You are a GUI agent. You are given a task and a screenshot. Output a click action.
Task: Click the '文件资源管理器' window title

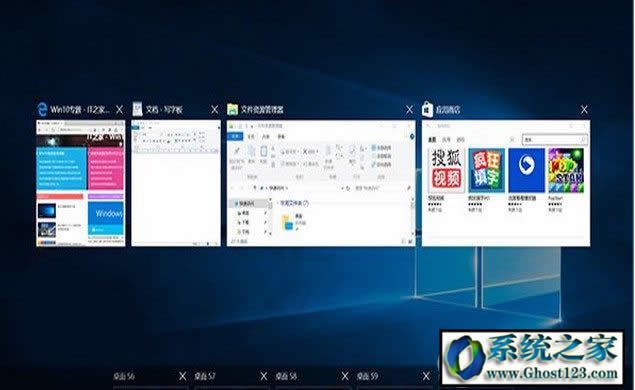[262, 109]
